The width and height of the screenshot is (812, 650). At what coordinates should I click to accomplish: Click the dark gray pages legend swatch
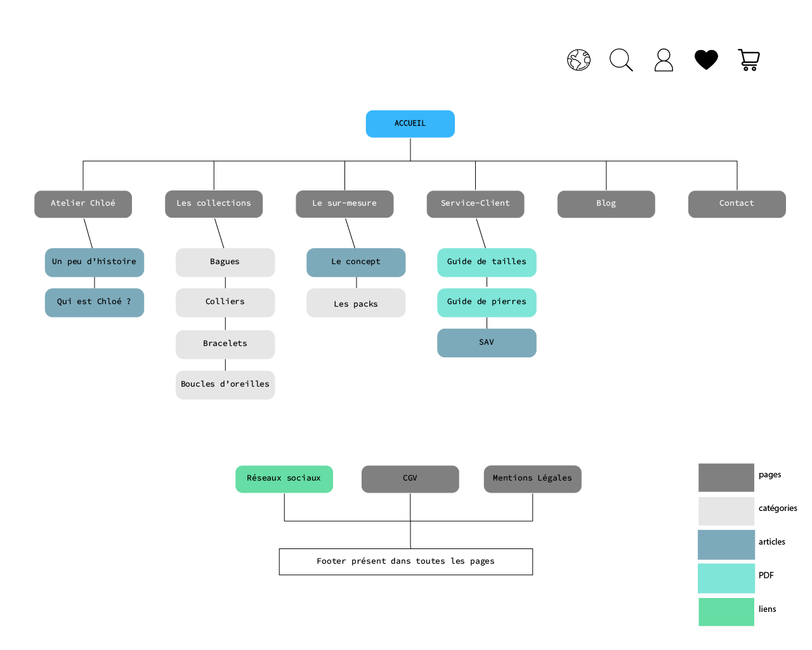click(x=726, y=477)
